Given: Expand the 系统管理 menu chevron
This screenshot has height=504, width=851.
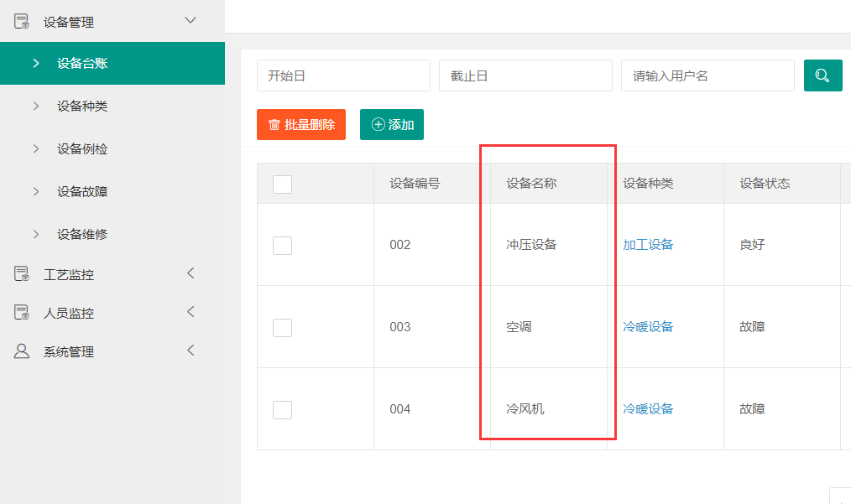Looking at the screenshot, I should click(x=191, y=350).
